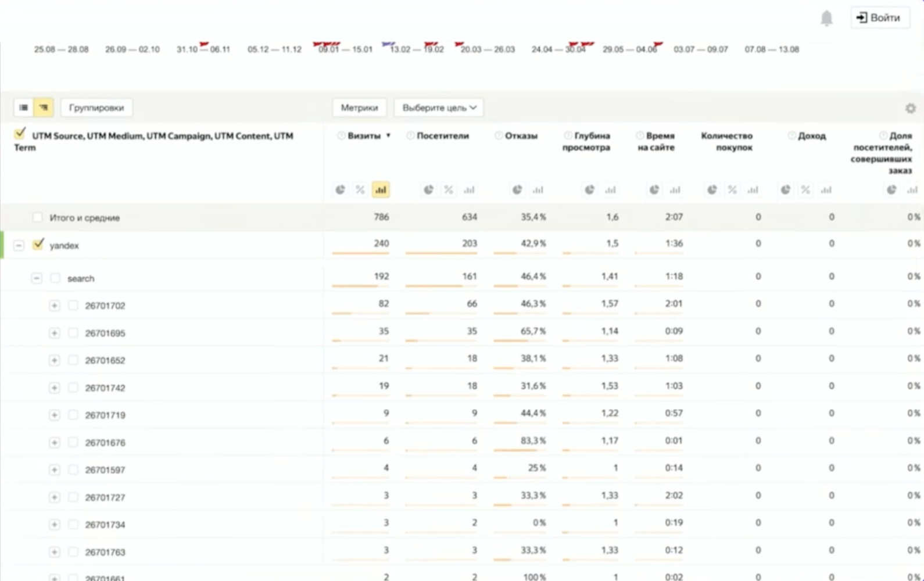This screenshot has height=581, width=924.
Task: Show pie chart for Отказы column
Action: click(517, 190)
